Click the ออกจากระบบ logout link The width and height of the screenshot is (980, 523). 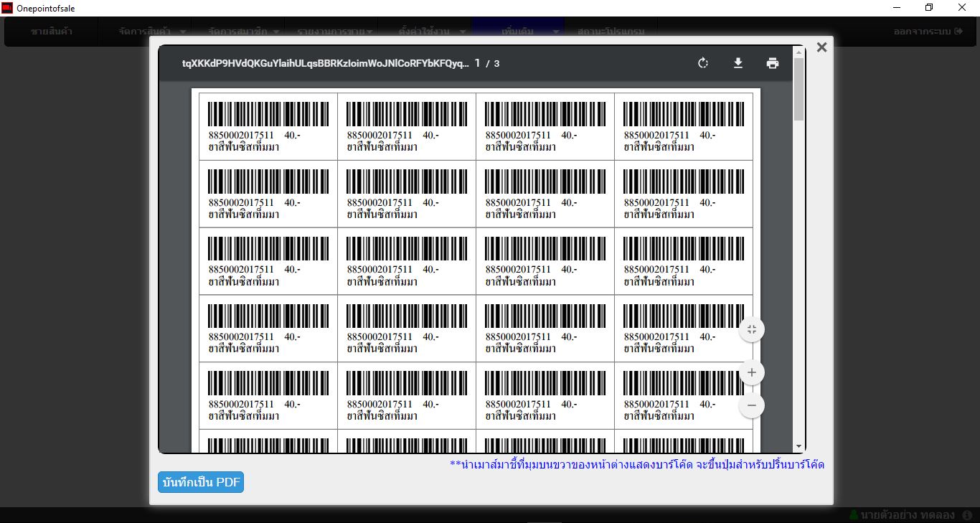point(927,32)
